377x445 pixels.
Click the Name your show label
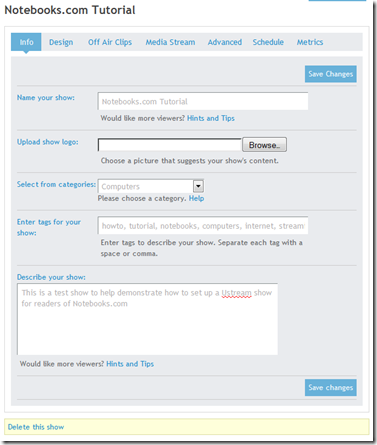pos(46,98)
